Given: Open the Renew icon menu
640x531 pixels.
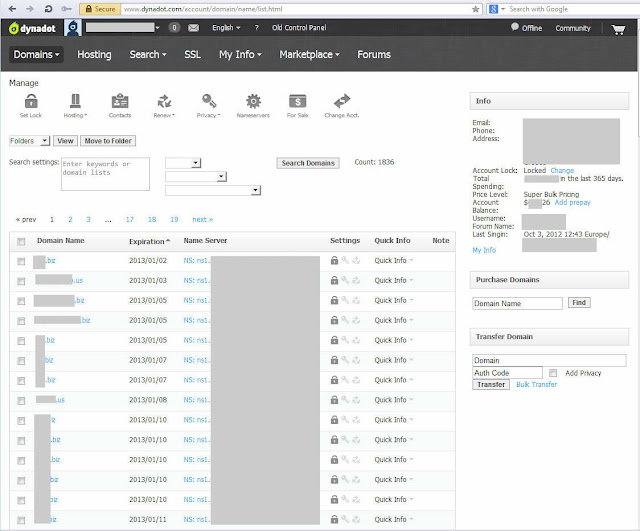Looking at the screenshot, I should 164,101.
